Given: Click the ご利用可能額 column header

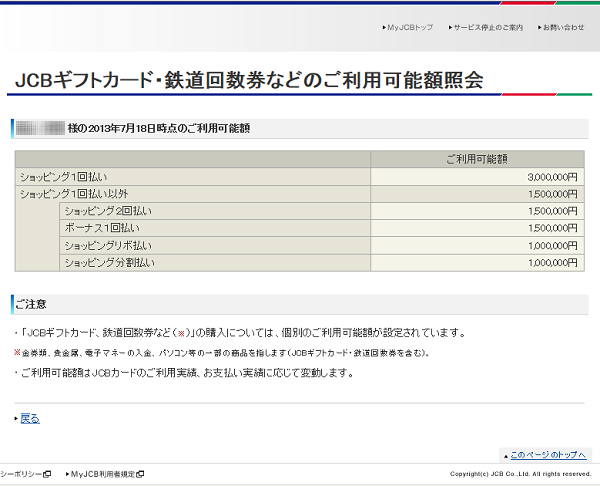Looking at the screenshot, I should [477, 159].
